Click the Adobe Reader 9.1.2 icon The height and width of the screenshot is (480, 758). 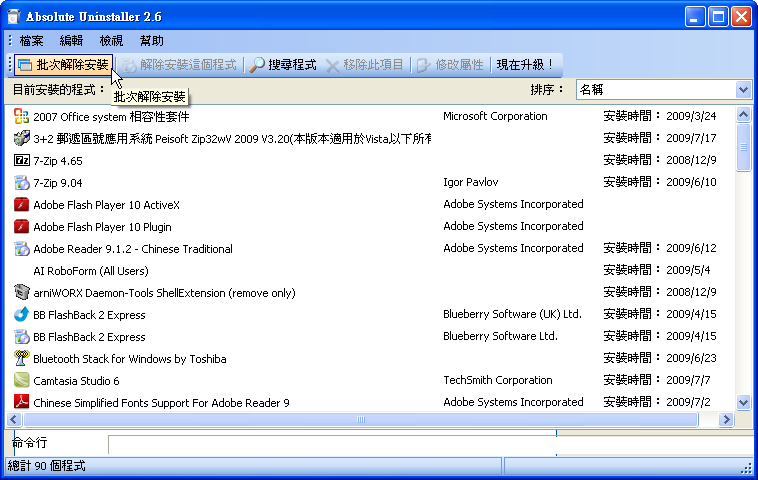[x=22, y=249]
